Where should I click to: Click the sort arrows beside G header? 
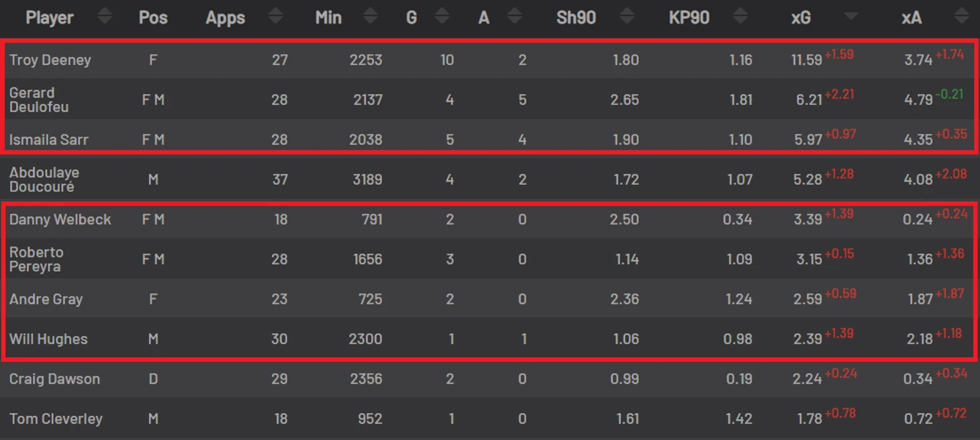442,16
